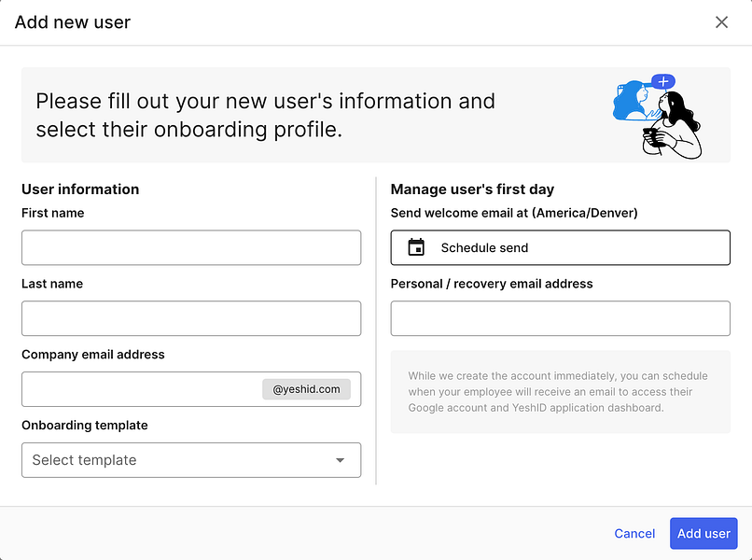752x560 pixels.
Task: Select the User information section heading
Action: tap(80, 189)
